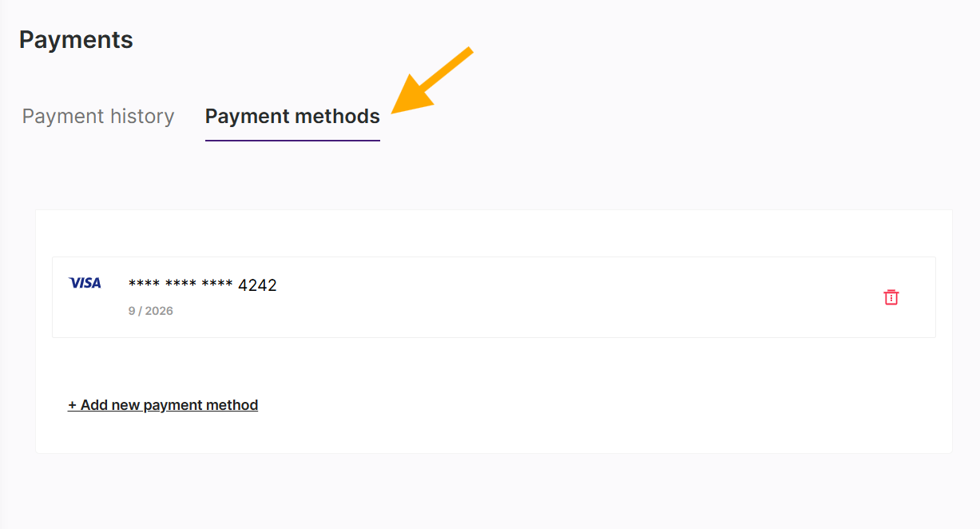
Task: Click the plus sign before Add new
Action: click(x=72, y=405)
